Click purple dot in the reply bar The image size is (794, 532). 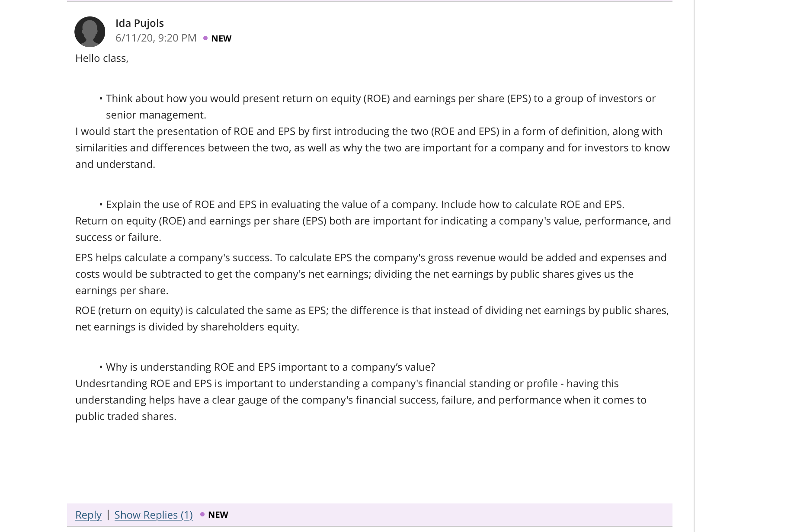tap(202, 514)
